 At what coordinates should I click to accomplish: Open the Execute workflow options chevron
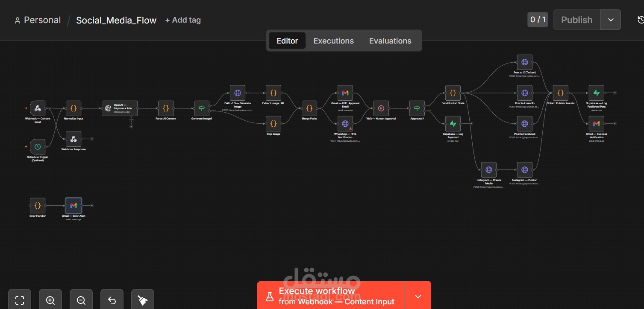pos(418,296)
